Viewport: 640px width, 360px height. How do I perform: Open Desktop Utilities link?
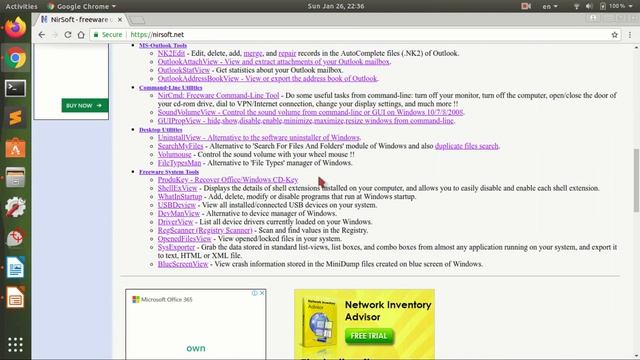coord(161,130)
